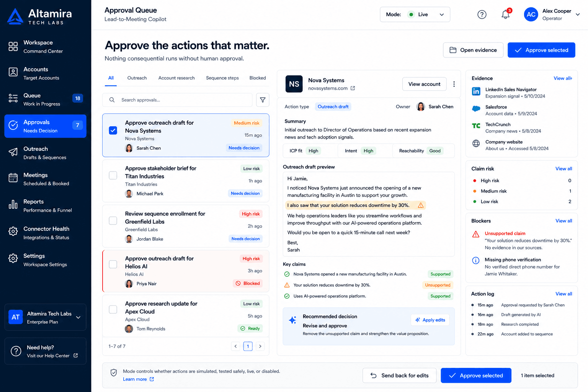The image size is (588, 392).
Task: View all Claim risk link
Action: point(564,169)
